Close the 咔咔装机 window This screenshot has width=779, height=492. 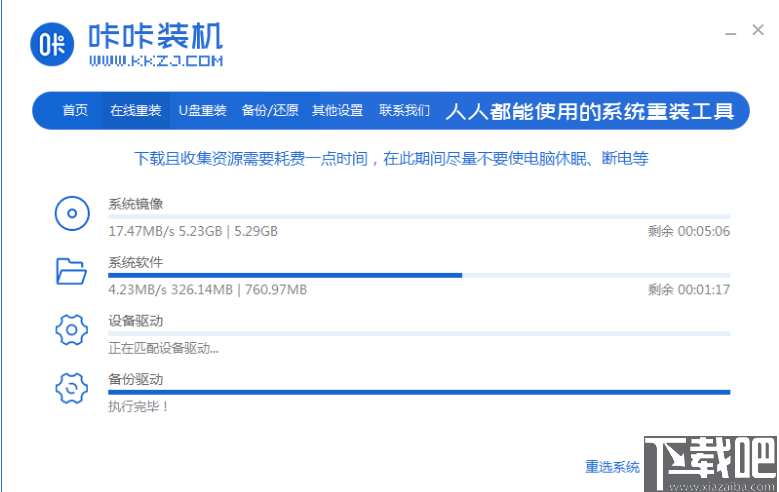coord(759,31)
